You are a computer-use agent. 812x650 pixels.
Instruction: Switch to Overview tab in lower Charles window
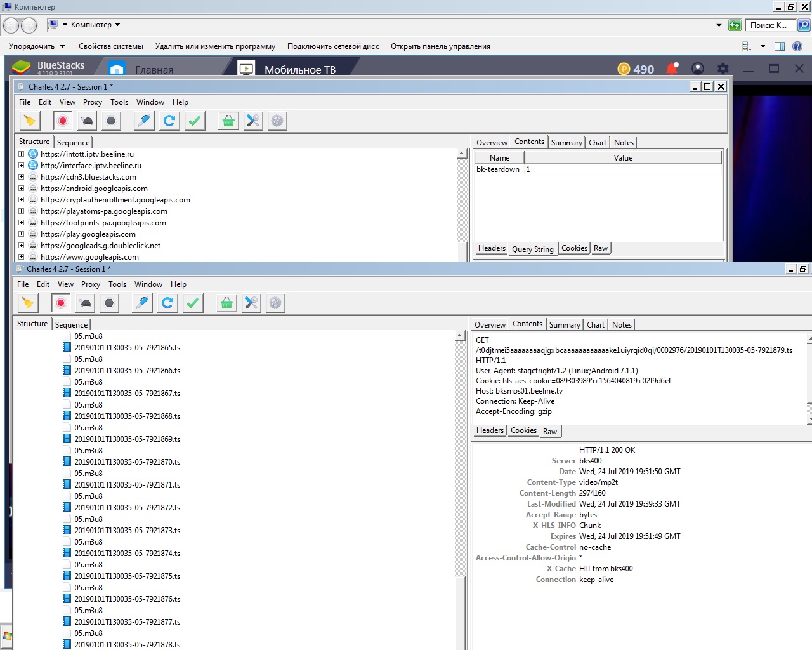490,325
